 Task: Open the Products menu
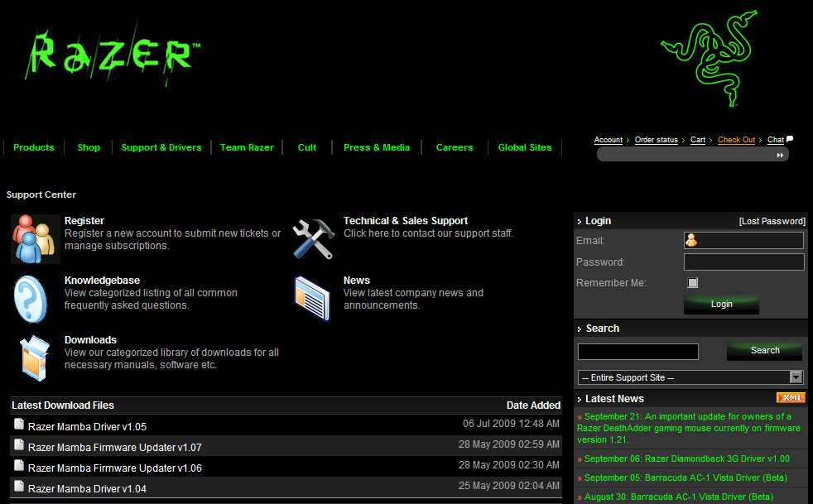34,147
